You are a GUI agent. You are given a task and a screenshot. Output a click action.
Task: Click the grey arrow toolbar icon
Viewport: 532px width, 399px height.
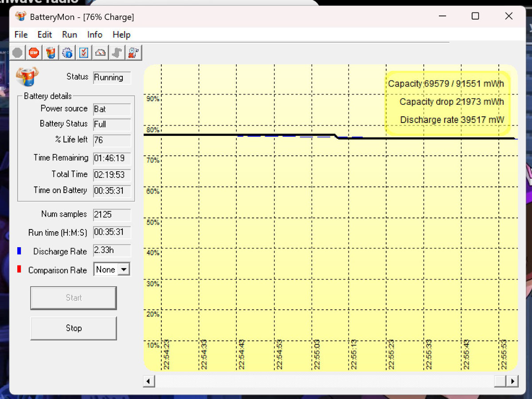[x=117, y=53]
